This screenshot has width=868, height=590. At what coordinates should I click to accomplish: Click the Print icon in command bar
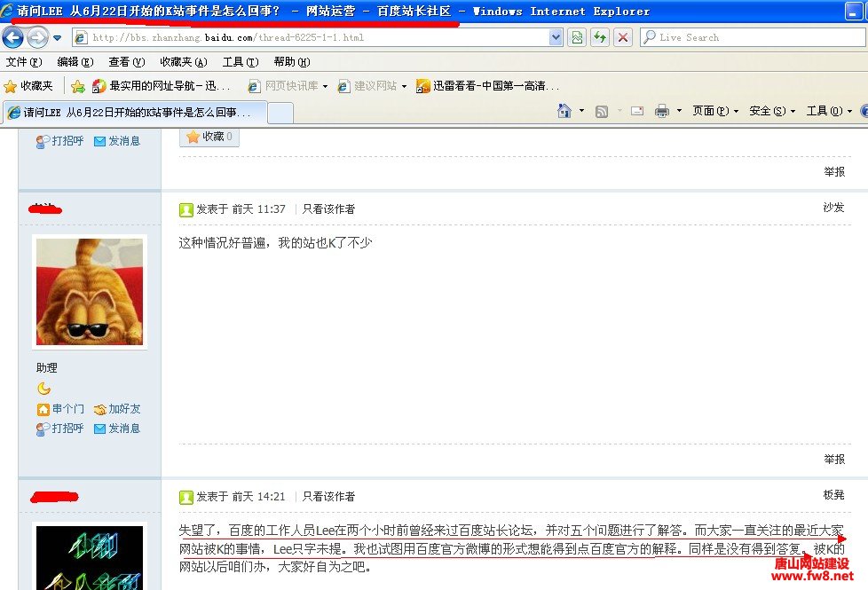coord(661,111)
